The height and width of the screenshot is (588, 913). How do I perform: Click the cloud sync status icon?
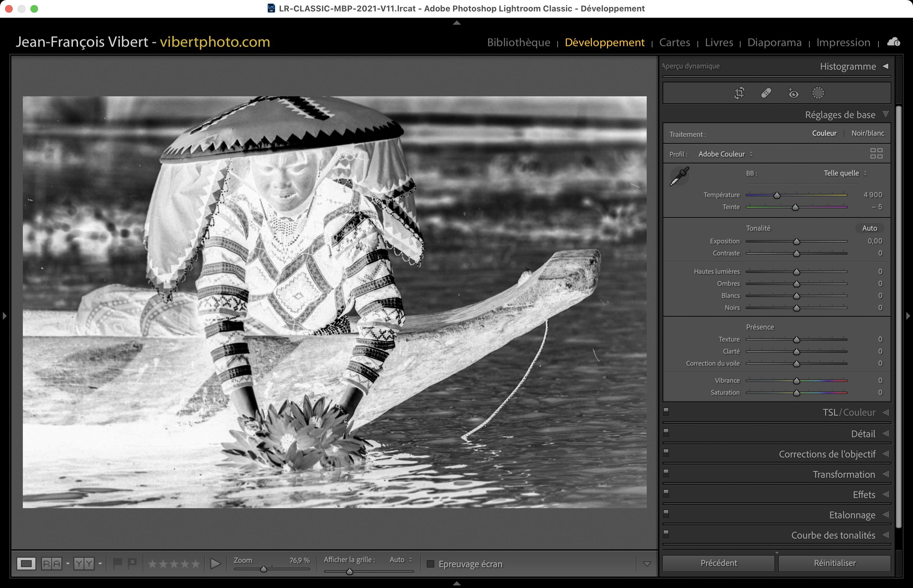[893, 42]
